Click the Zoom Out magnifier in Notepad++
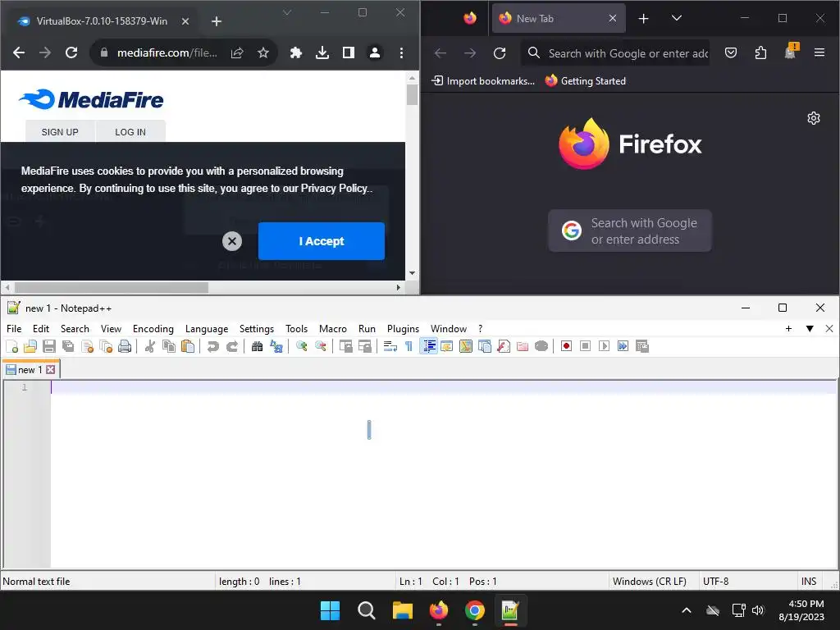The image size is (840, 630). point(321,346)
